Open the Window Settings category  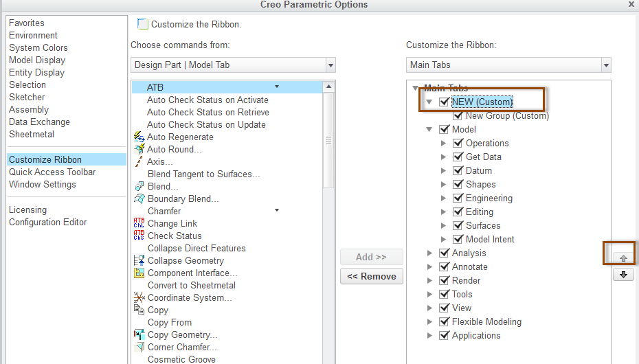point(43,185)
